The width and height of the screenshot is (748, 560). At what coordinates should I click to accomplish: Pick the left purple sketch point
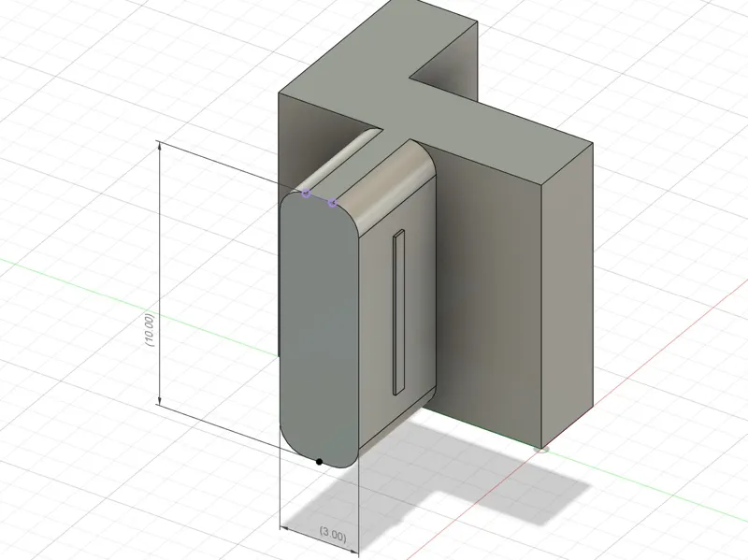point(307,194)
